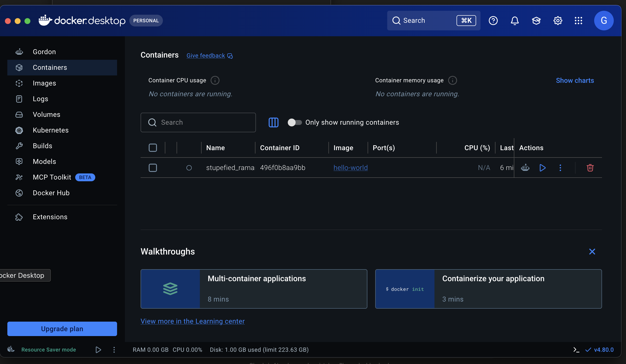Click the Container ID column header
Image resolution: width=626 pixels, height=364 pixels.
[x=280, y=148]
